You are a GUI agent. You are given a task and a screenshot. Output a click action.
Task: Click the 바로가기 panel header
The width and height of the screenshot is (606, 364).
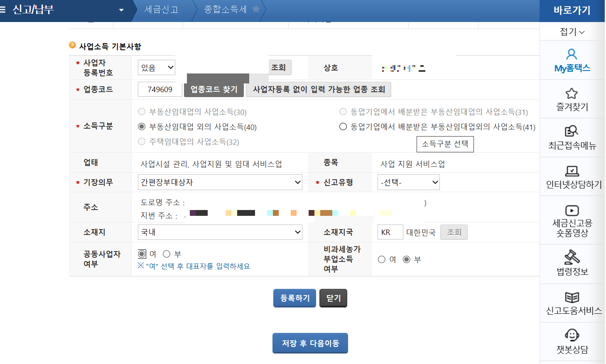(572, 10)
